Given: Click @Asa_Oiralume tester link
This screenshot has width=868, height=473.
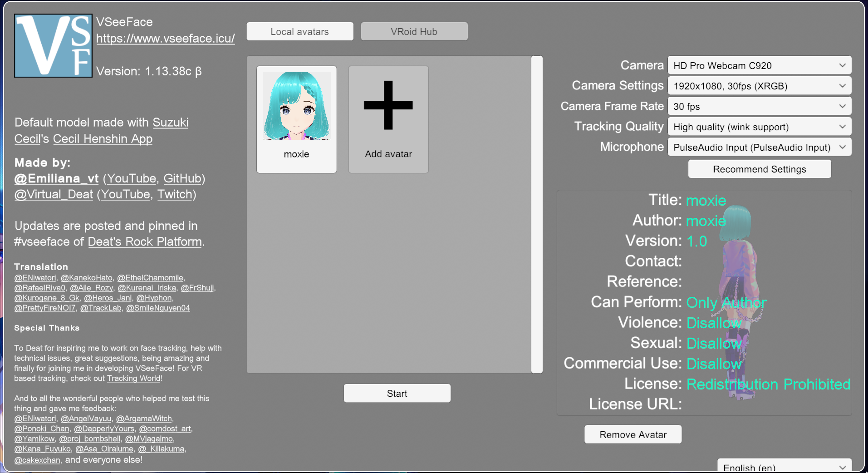Looking at the screenshot, I should 104,448.
